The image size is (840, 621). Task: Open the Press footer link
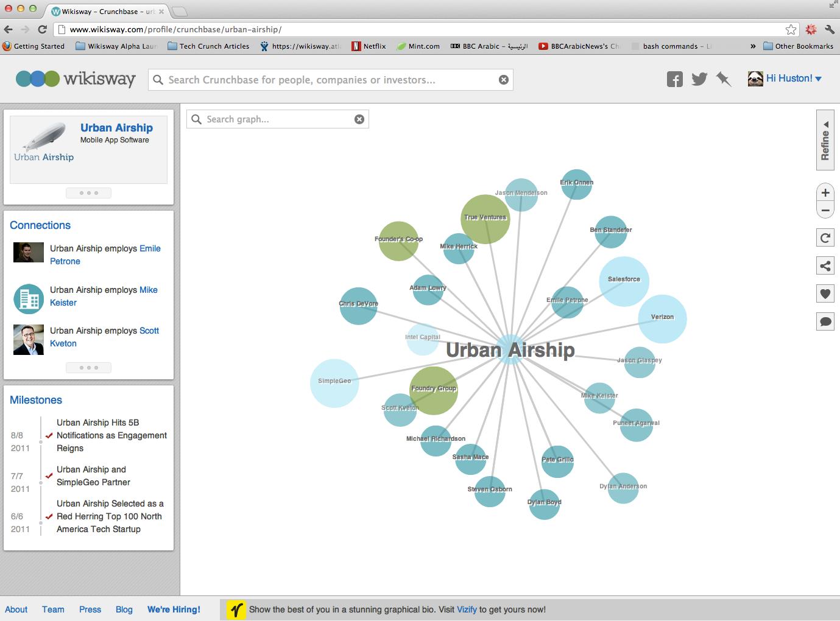(x=90, y=609)
